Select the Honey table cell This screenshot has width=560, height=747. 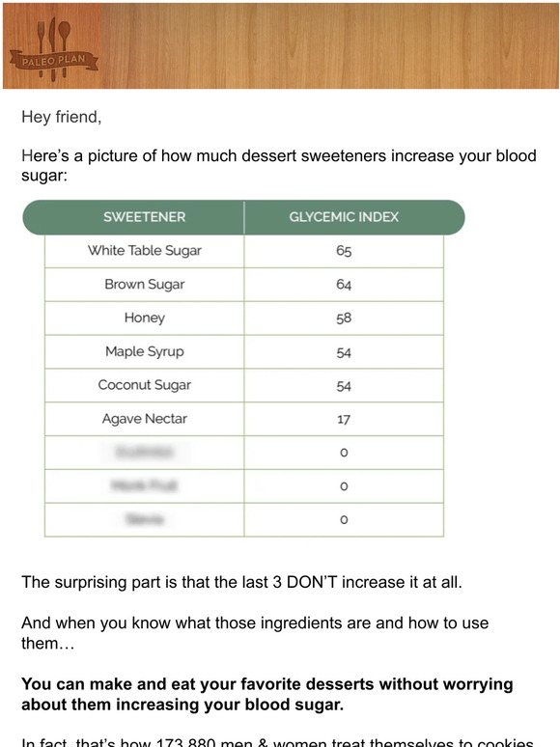(145, 318)
